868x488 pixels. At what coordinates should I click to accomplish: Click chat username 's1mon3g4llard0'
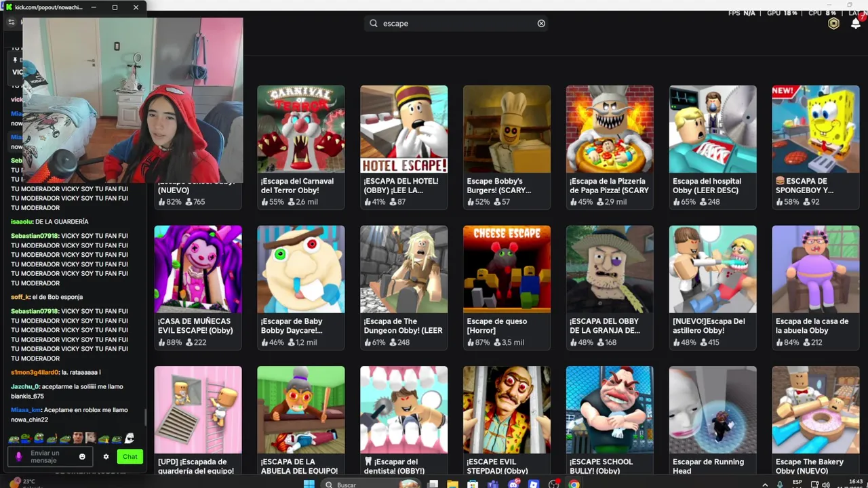35,372
